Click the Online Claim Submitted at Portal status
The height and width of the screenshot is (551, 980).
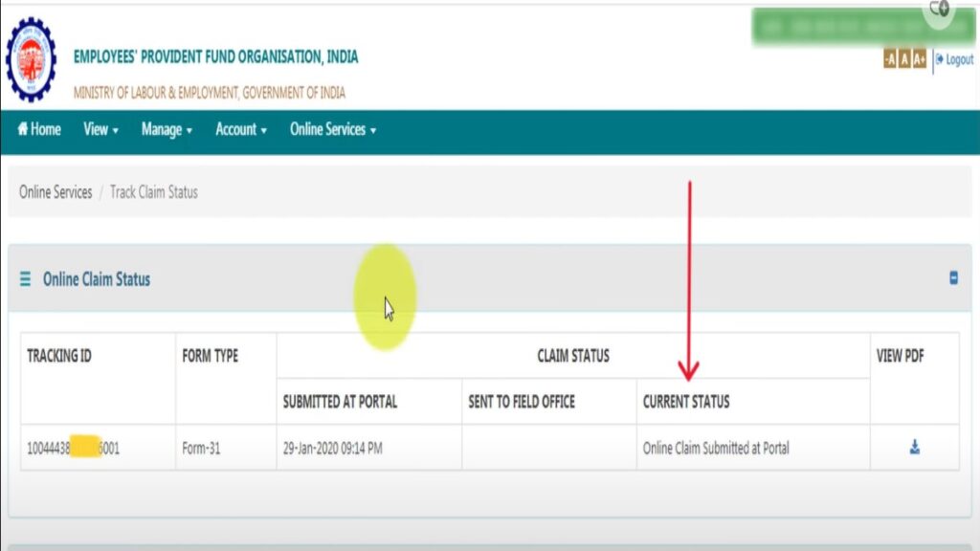click(x=716, y=448)
